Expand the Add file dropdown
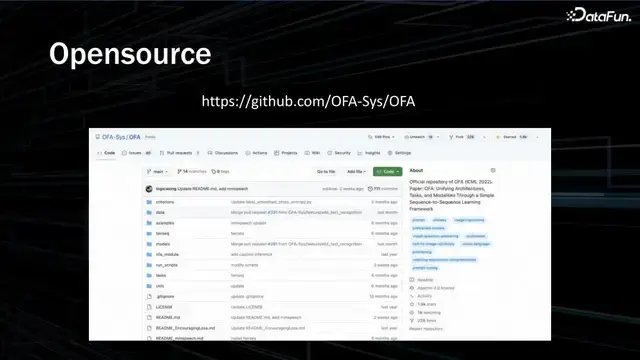Image resolution: width=640 pixels, height=360 pixels. click(356, 172)
